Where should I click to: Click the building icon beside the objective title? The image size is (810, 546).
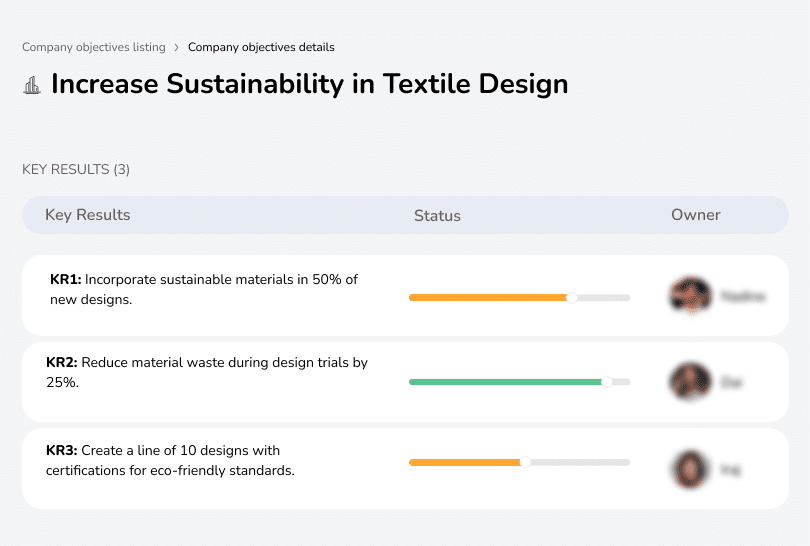pos(32,85)
